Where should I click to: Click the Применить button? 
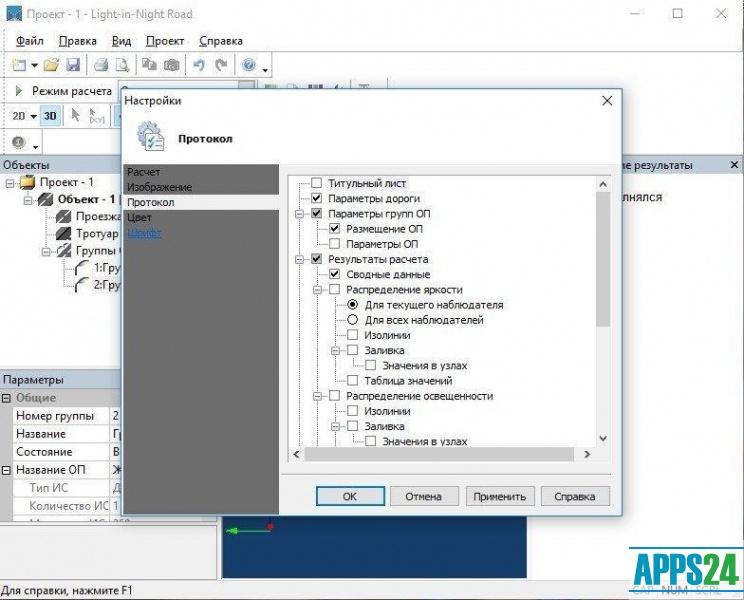500,496
